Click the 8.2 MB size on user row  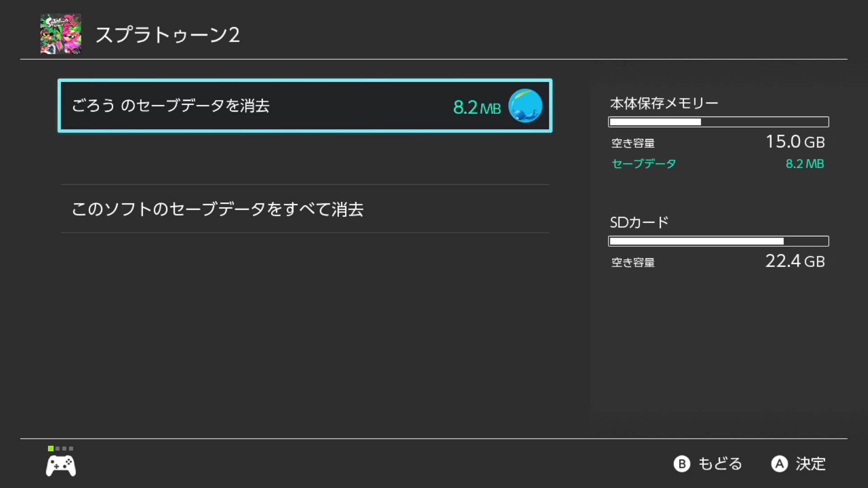(477, 108)
